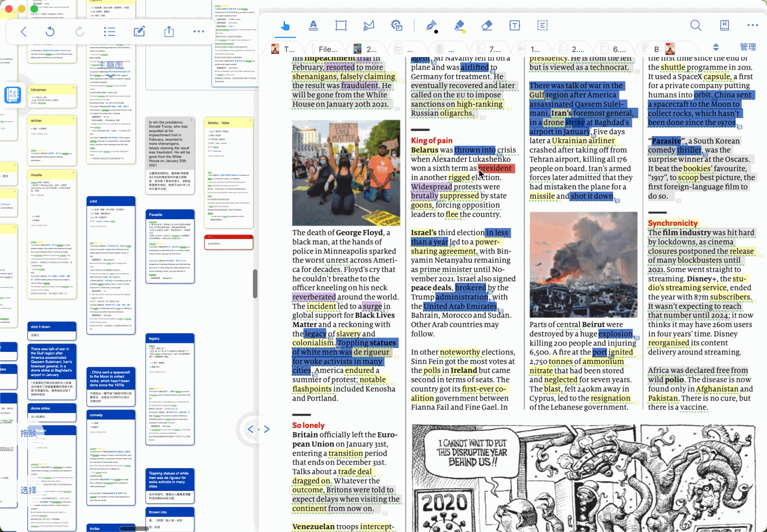
Task: Open more options in document toolbar
Action: pos(752,25)
